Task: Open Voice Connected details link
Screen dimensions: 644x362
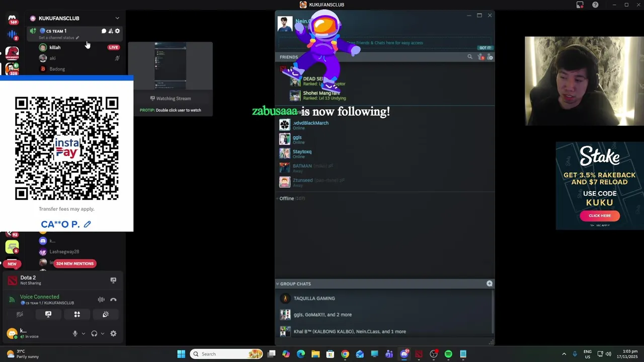Action: click(x=39, y=297)
